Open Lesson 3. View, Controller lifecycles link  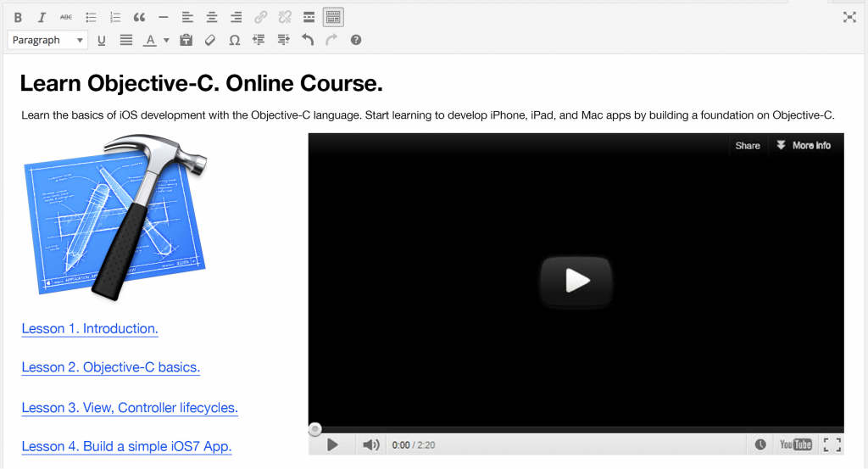point(130,408)
